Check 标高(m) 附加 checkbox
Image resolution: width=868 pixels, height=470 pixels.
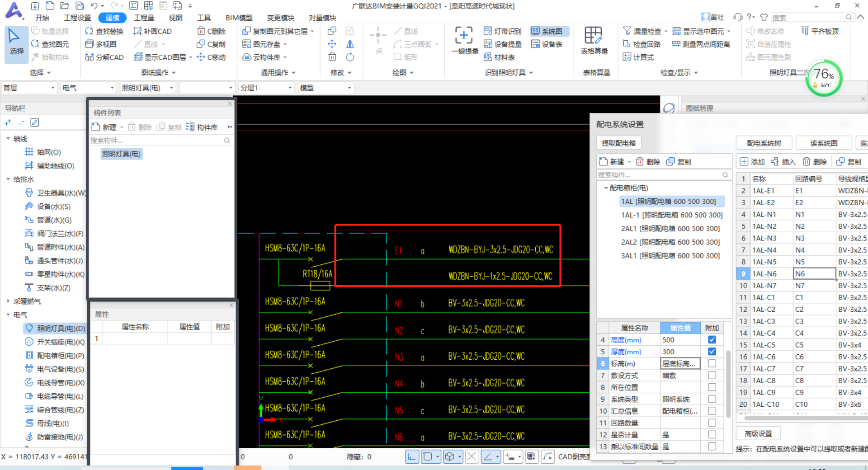pyautogui.click(x=712, y=363)
